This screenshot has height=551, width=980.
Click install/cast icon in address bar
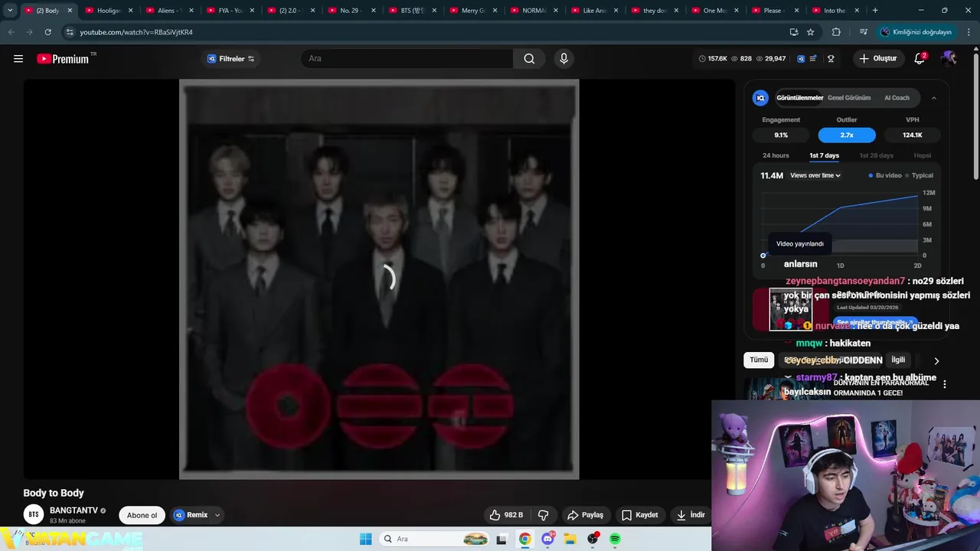point(794,32)
